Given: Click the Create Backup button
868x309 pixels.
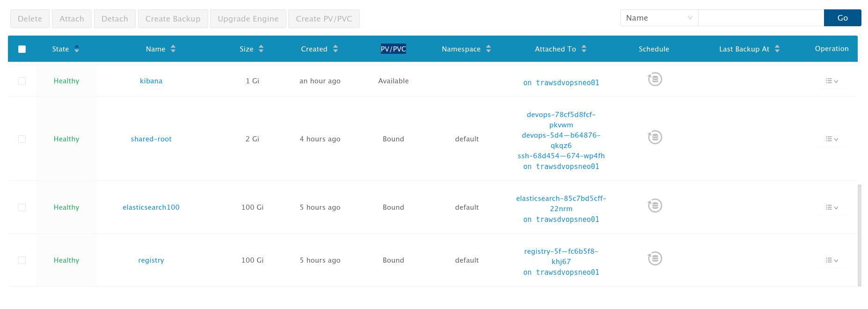Looking at the screenshot, I should tap(173, 19).
